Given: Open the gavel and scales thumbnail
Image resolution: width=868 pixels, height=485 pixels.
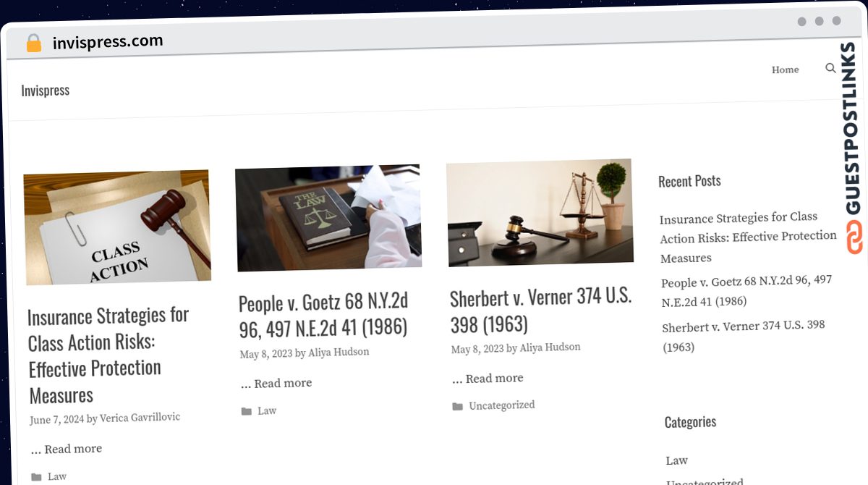Looking at the screenshot, I should coord(540,212).
